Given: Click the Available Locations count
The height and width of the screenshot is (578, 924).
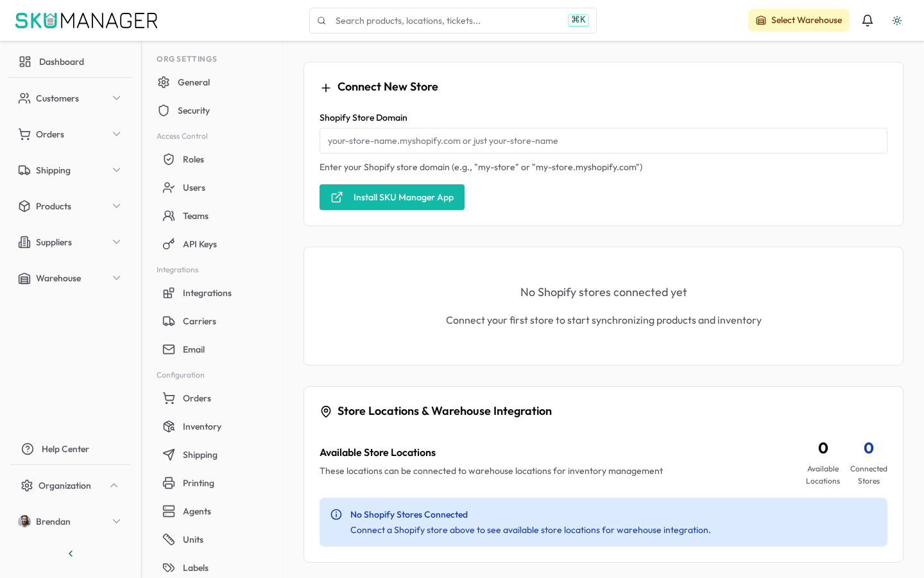Looking at the screenshot, I should (823, 448).
